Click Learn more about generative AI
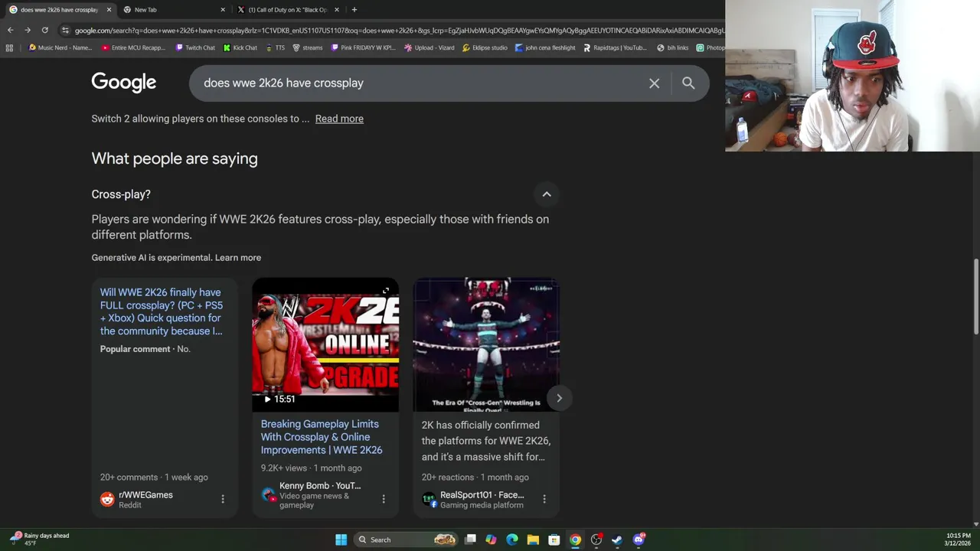The height and width of the screenshot is (551, 980). [238, 258]
